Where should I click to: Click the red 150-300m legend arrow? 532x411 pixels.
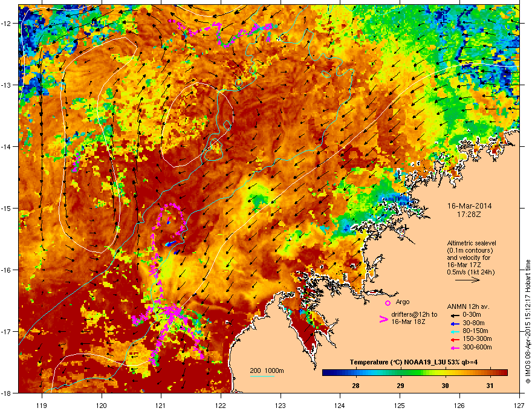click(x=454, y=339)
